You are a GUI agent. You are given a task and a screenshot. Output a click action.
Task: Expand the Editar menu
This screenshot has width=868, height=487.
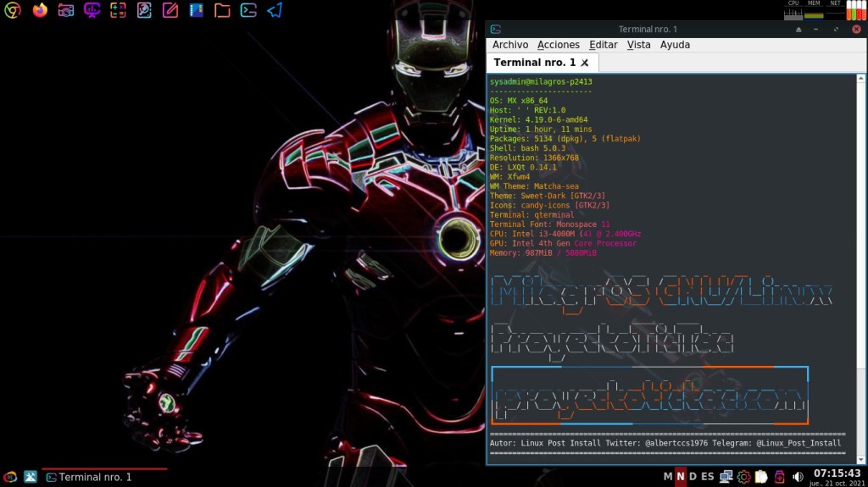tap(603, 45)
